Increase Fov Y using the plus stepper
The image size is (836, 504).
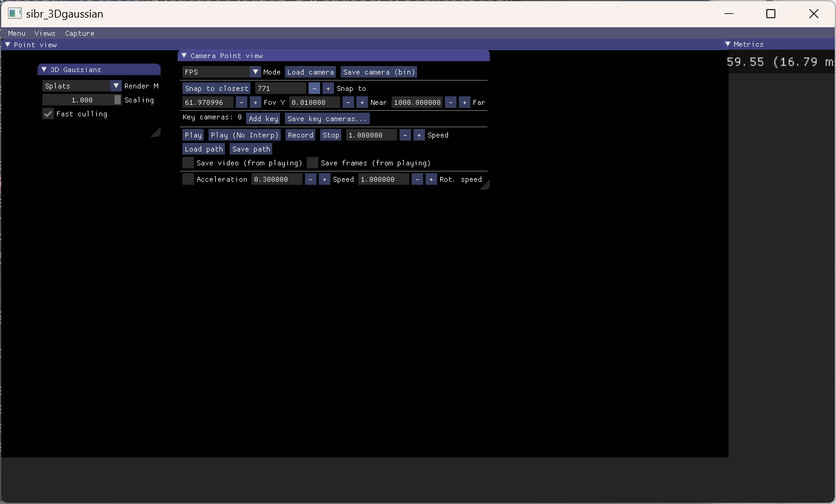tap(255, 102)
